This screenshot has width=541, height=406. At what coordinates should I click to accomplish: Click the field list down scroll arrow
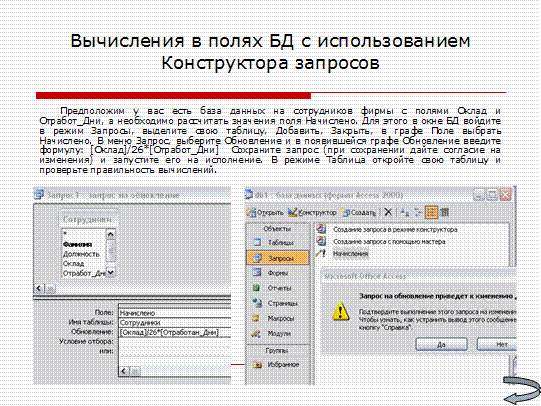(x=110, y=273)
